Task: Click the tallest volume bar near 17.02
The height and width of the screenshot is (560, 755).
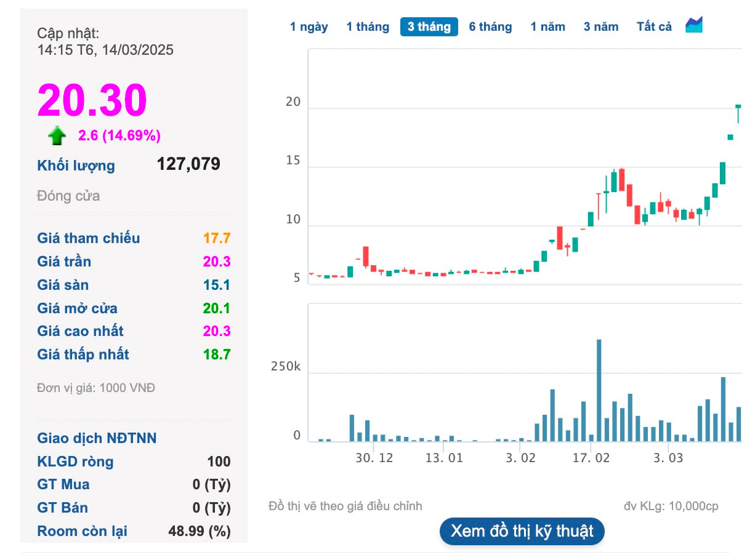Action: tap(599, 390)
